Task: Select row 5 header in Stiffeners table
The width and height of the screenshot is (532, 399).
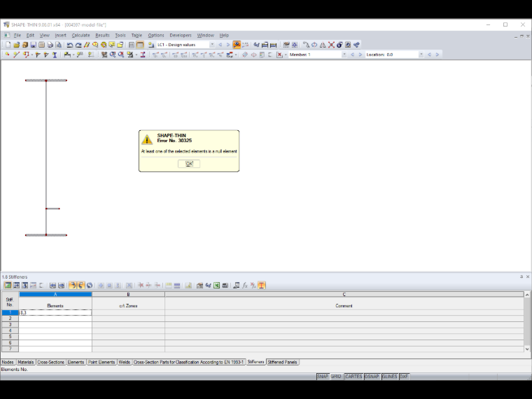Action: coord(10,337)
